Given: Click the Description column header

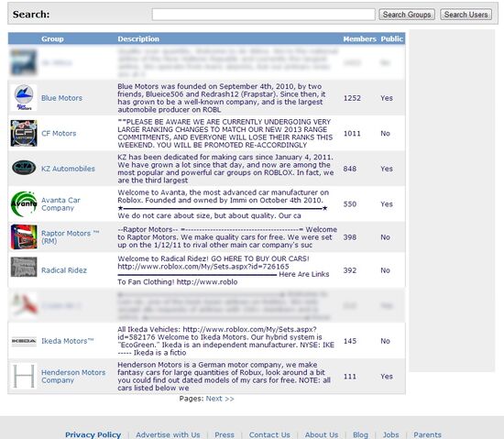Looking at the screenshot, I should pos(138,38).
